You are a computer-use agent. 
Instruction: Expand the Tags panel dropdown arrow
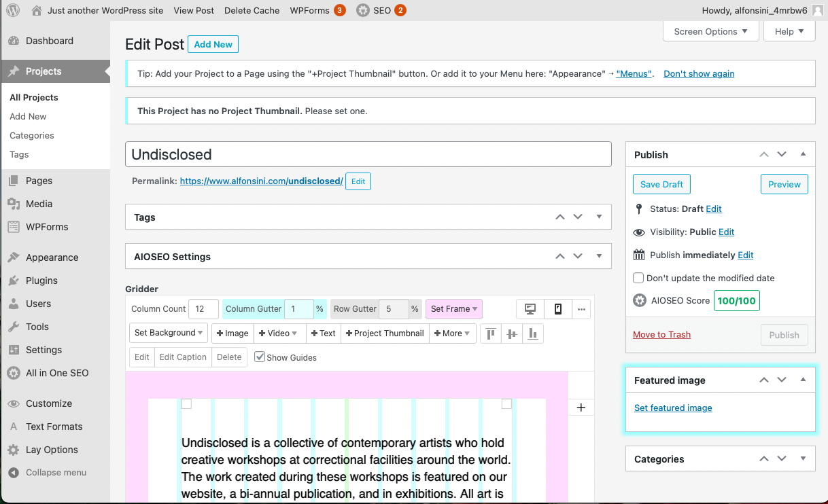pyautogui.click(x=599, y=216)
